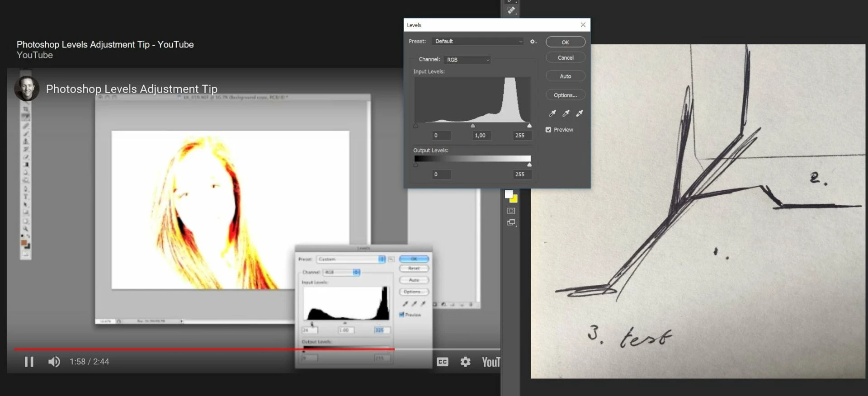868x396 pixels.
Task: Click the Change Screen Mode icon
Action: pos(511,222)
